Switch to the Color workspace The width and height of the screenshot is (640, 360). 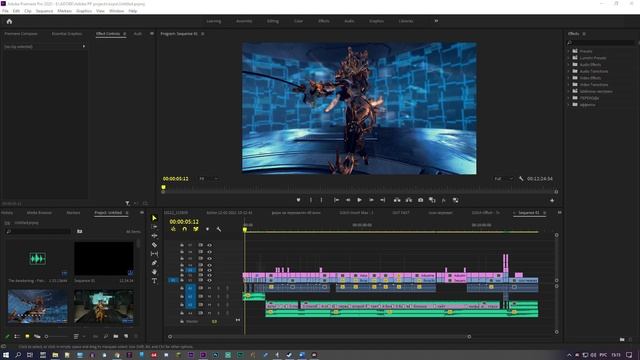click(x=298, y=21)
